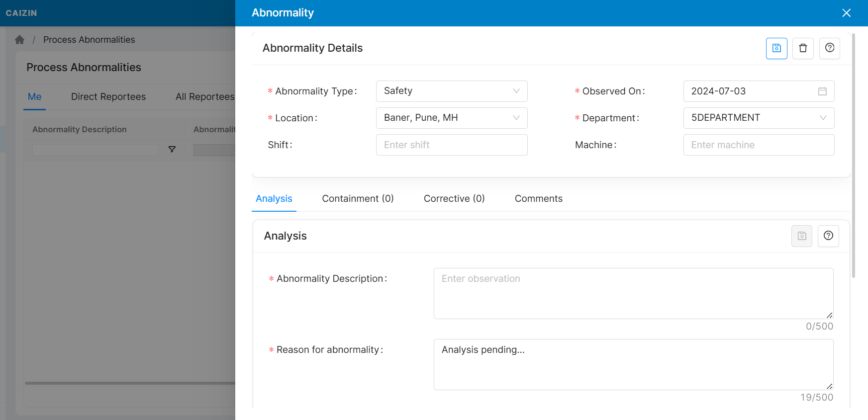Select the Me tab
The height and width of the screenshot is (420, 868).
(35, 97)
